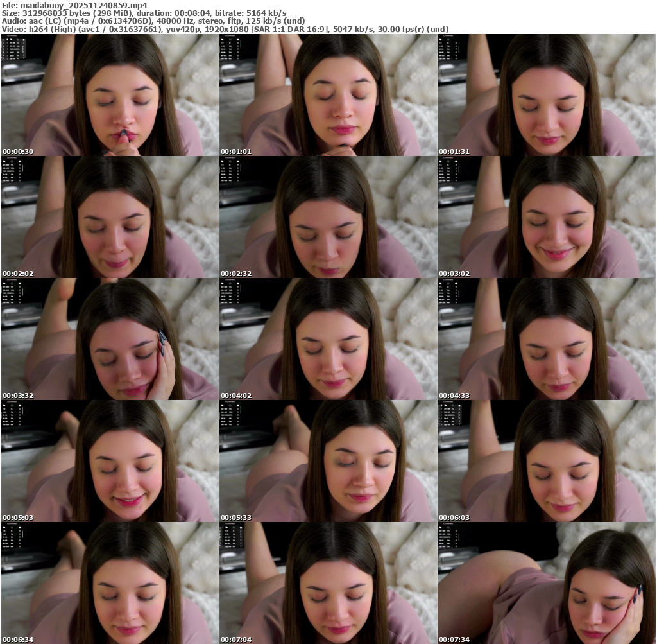The height and width of the screenshot is (644, 657).
Task: Select the frame stamped 00:01:01
Action: 328,95
